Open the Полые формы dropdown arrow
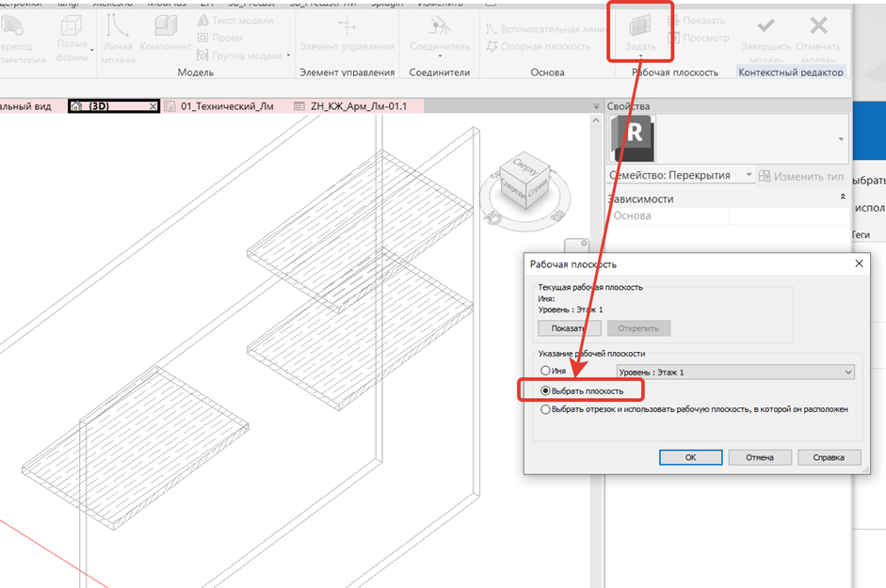The width and height of the screenshot is (886, 588). [92, 50]
